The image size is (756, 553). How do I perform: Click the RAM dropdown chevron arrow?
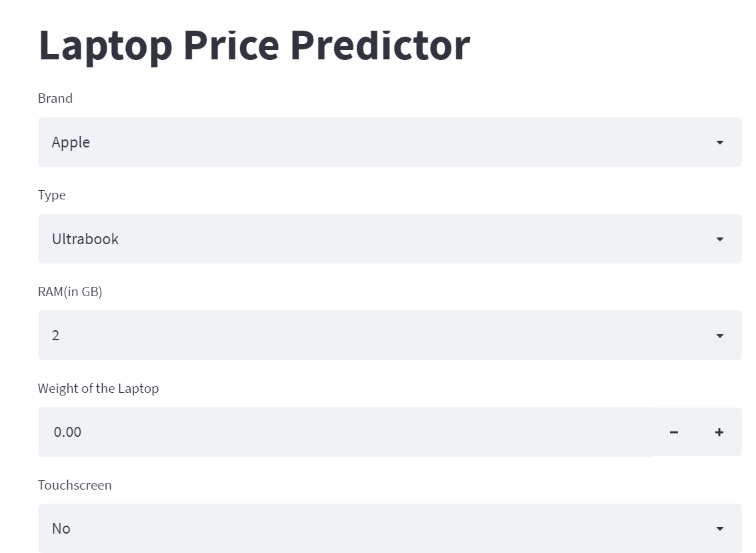click(719, 335)
